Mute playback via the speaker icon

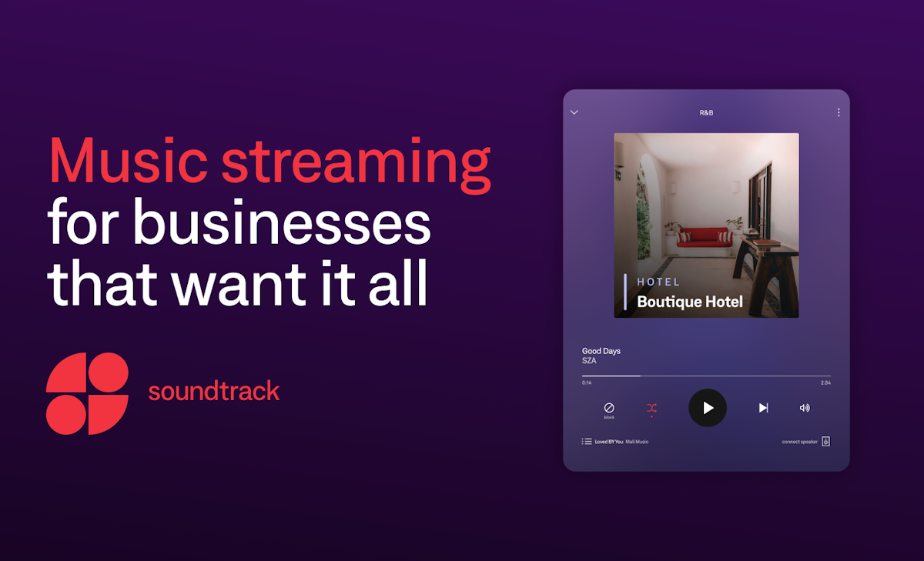[805, 408]
